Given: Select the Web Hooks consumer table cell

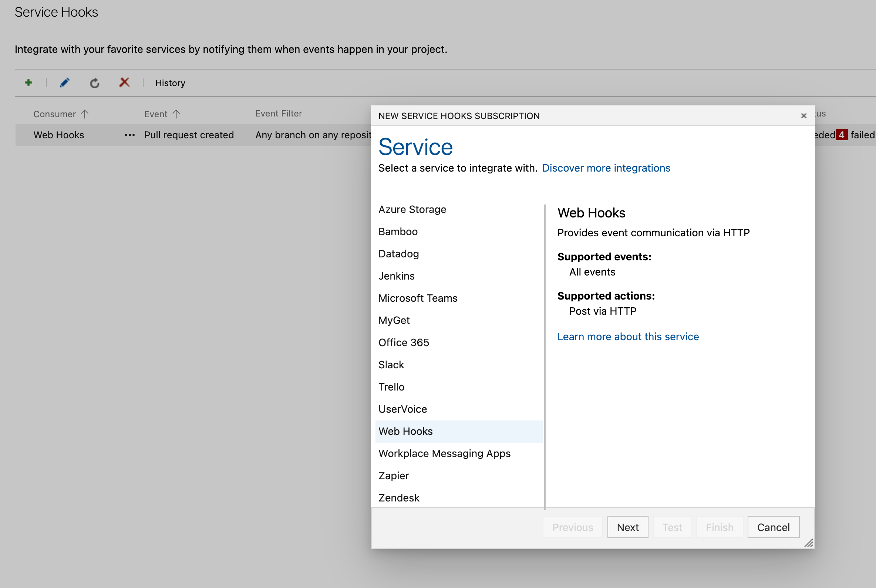Looking at the screenshot, I should (x=58, y=135).
